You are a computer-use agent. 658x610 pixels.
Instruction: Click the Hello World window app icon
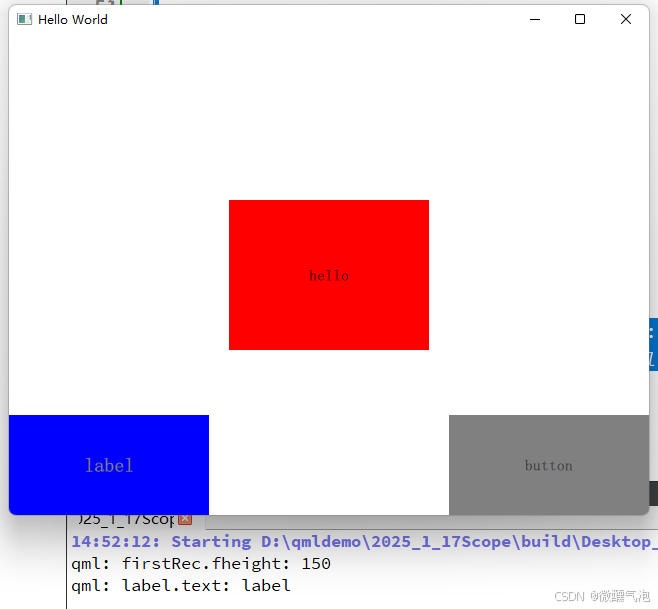click(x=24, y=19)
